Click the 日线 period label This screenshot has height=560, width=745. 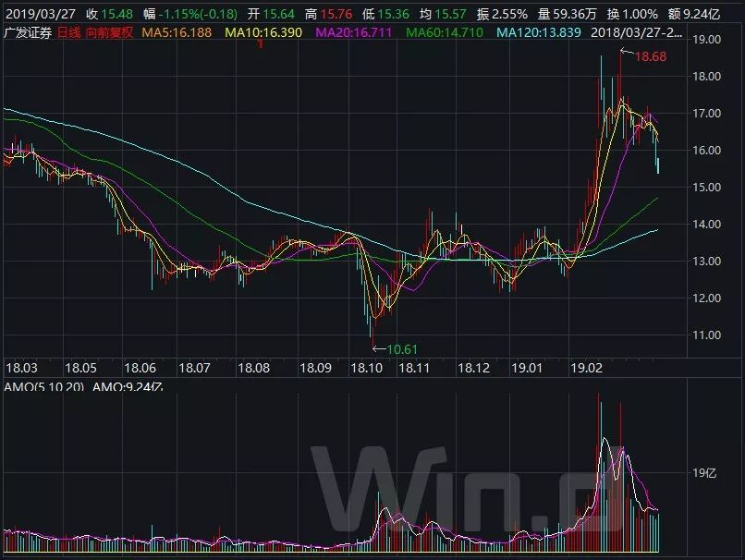(69, 32)
